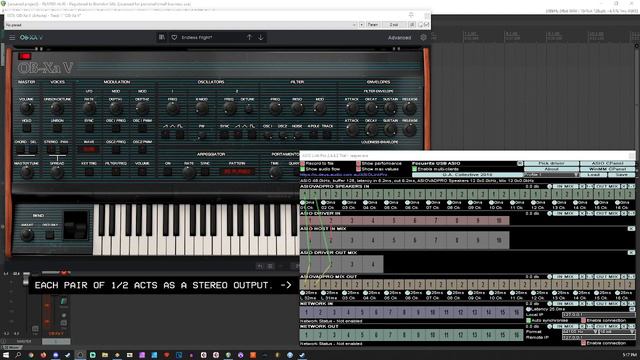This screenshot has width=640, height=360.
Task: Toggle Enable multi-clients checkbox
Action: pyautogui.click(x=414, y=169)
